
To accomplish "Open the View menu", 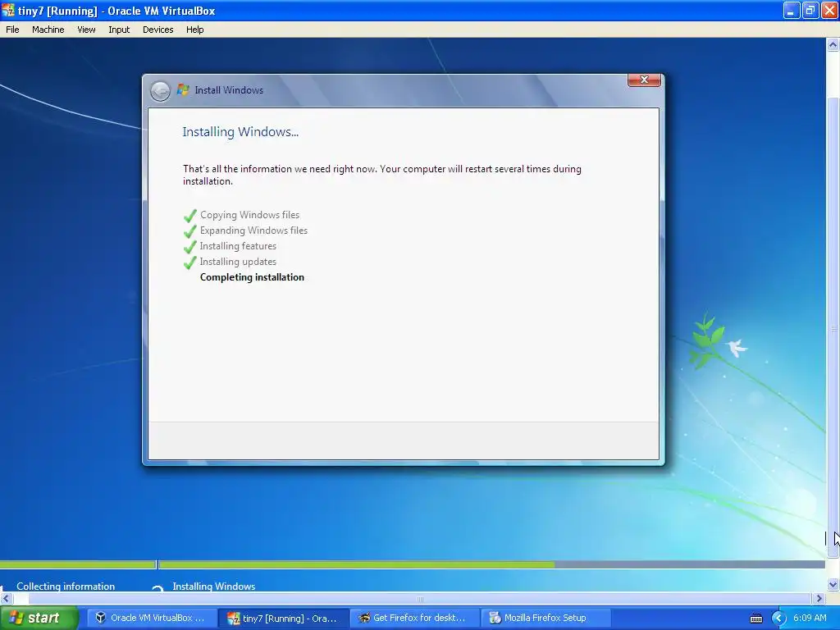I will pos(86,30).
